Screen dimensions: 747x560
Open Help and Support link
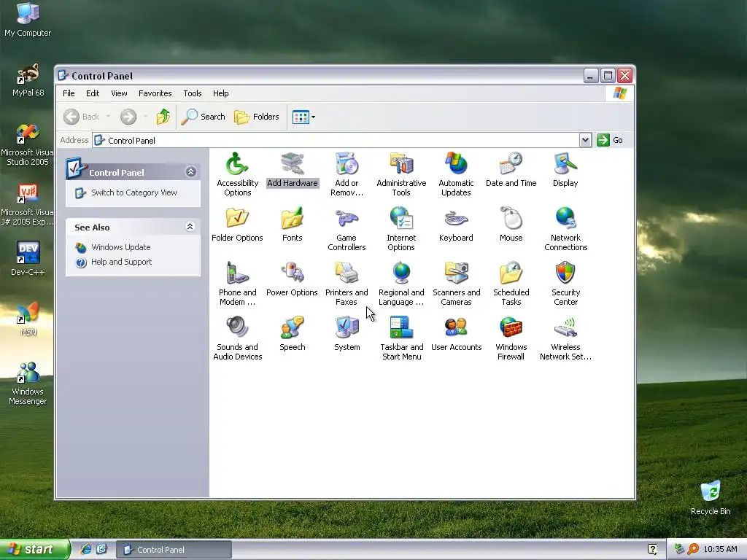[x=121, y=262]
